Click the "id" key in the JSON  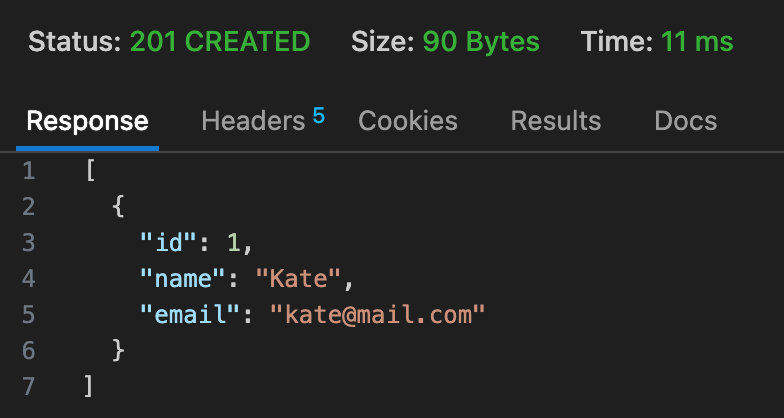[x=168, y=243]
